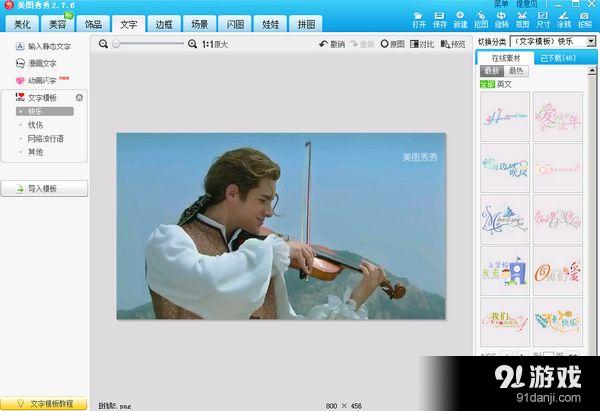Select the 旋转 rotate tool
This screenshot has width=600, height=411.
click(x=501, y=20)
